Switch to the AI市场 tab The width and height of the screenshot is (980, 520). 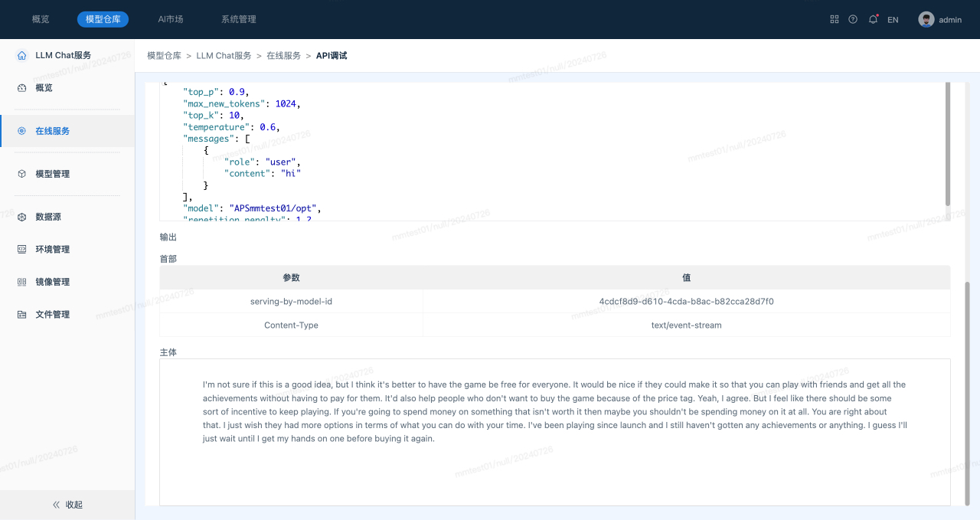click(x=170, y=19)
